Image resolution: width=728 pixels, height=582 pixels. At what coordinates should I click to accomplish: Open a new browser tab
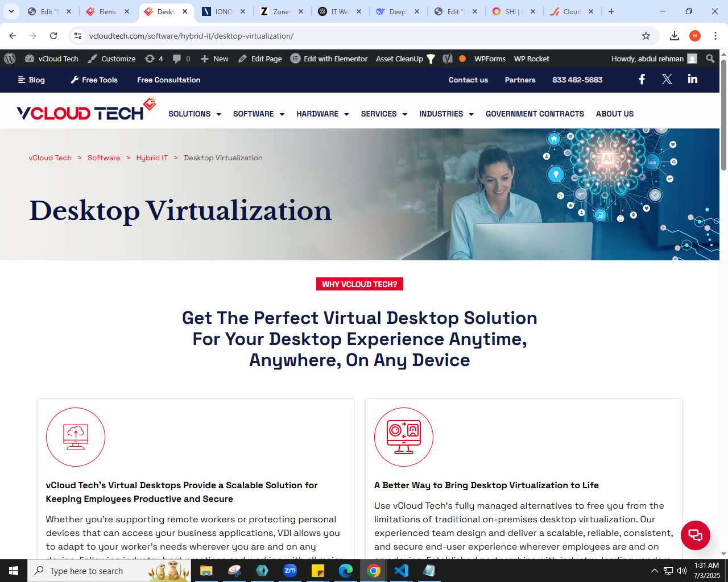[x=611, y=11]
